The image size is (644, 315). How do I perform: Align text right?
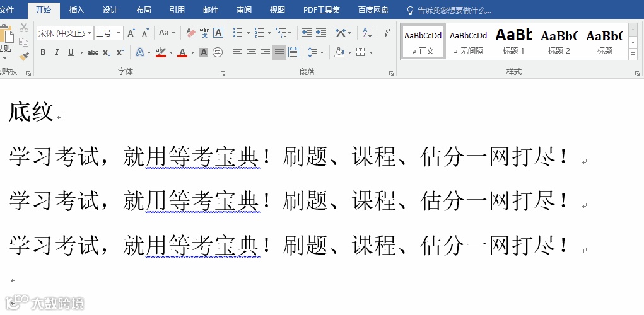266,52
